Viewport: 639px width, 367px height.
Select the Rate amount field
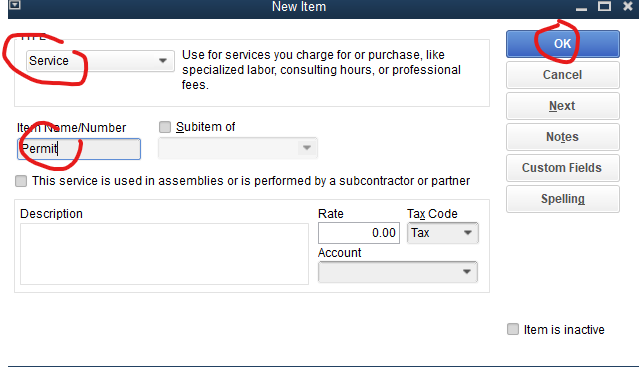(359, 233)
